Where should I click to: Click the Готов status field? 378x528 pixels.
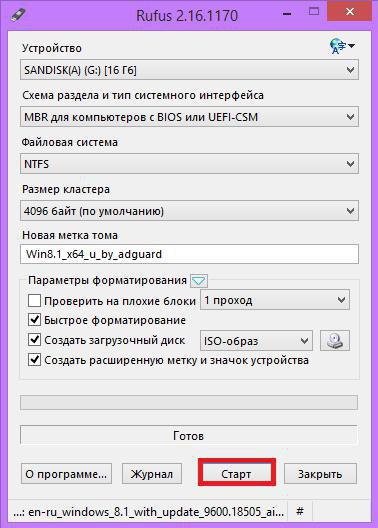point(189,435)
